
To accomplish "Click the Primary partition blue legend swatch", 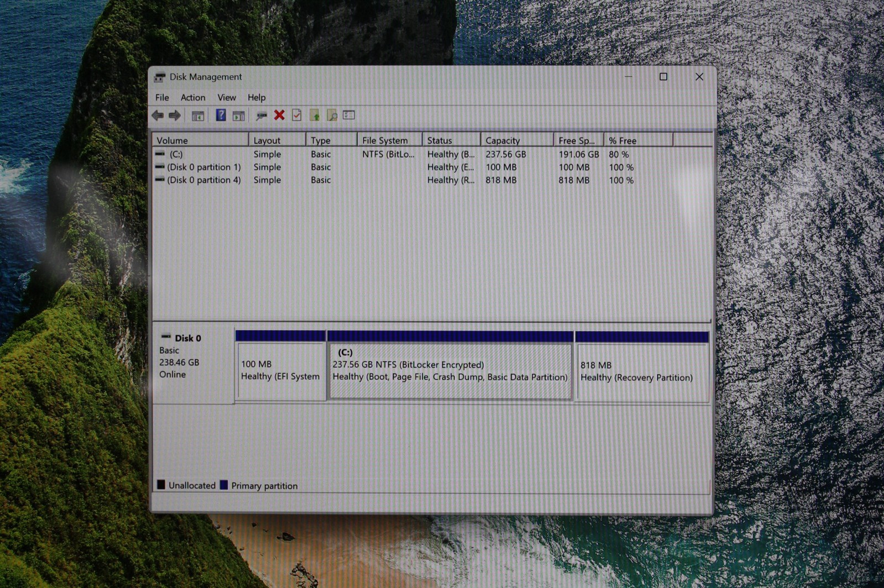I will (224, 485).
